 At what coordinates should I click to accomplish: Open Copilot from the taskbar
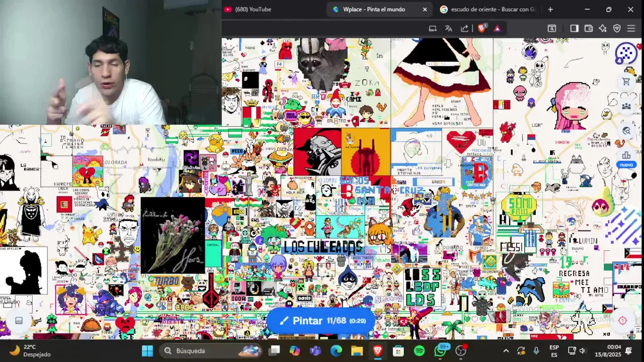(x=294, y=350)
